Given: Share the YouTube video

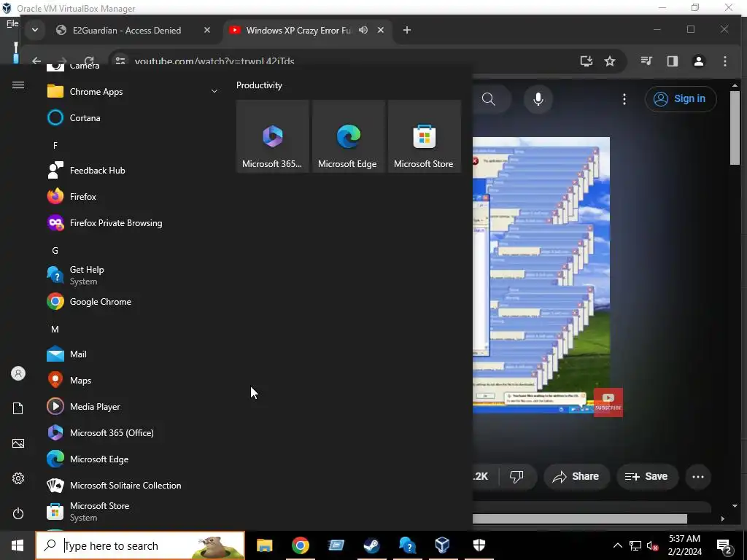Looking at the screenshot, I should [576, 477].
